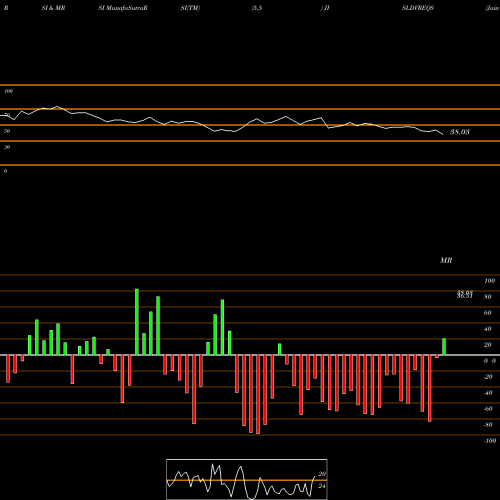Click the 'SLDVREQS' symbol text in header
Screen dimensions: 500x500
(x=418, y=8)
